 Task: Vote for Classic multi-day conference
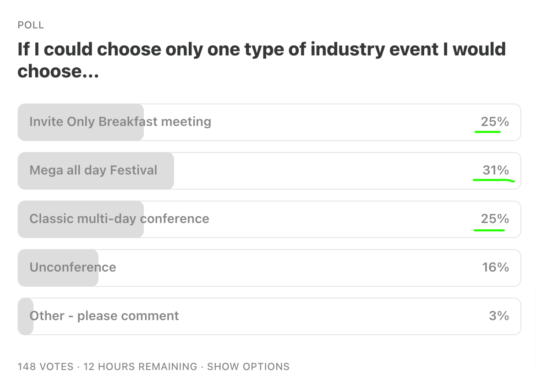tap(269, 219)
